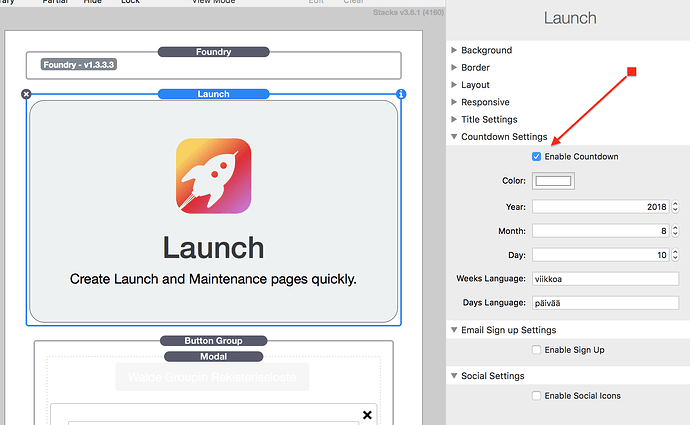The height and width of the screenshot is (425, 690).
Task: Adjust the Month stepper arrows
Action: click(x=675, y=231)
